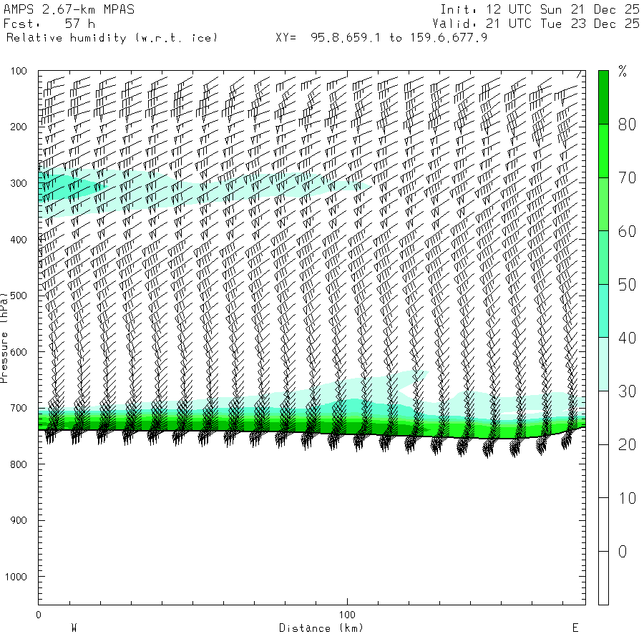Click the 'E' east endpoint label
This screenshot has width=644, height=644.
[575, 628]
